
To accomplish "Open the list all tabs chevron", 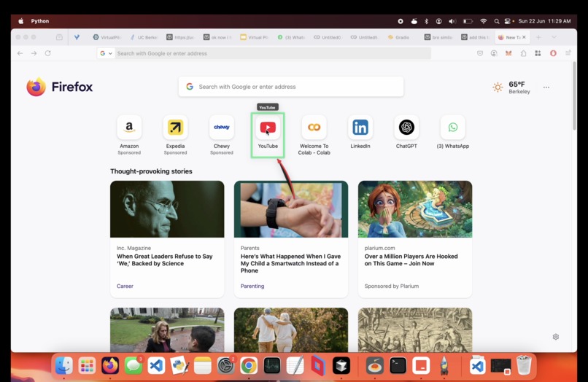I will pyautogui.click(x=554, y=37).
